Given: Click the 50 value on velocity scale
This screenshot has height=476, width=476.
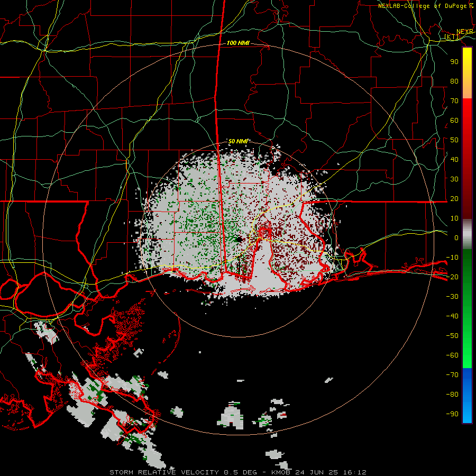Looking at the screenshot, I should tap(454, 140).
